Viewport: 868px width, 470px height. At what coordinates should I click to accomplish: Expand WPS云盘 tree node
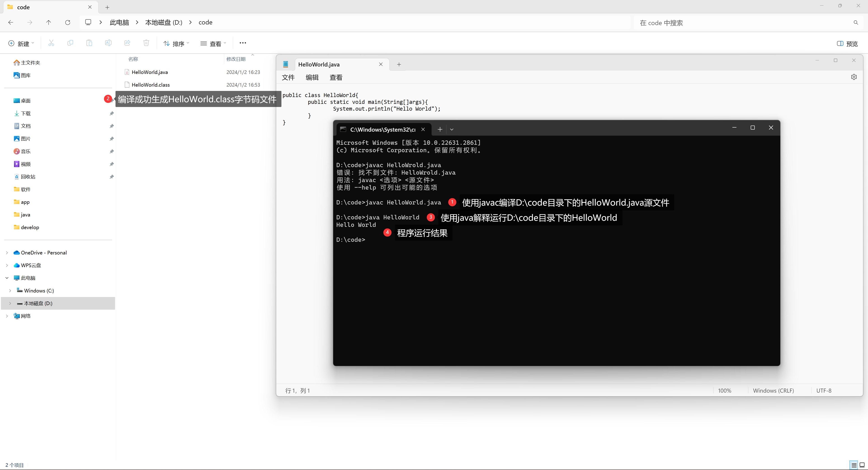click(x=7, y=265)
